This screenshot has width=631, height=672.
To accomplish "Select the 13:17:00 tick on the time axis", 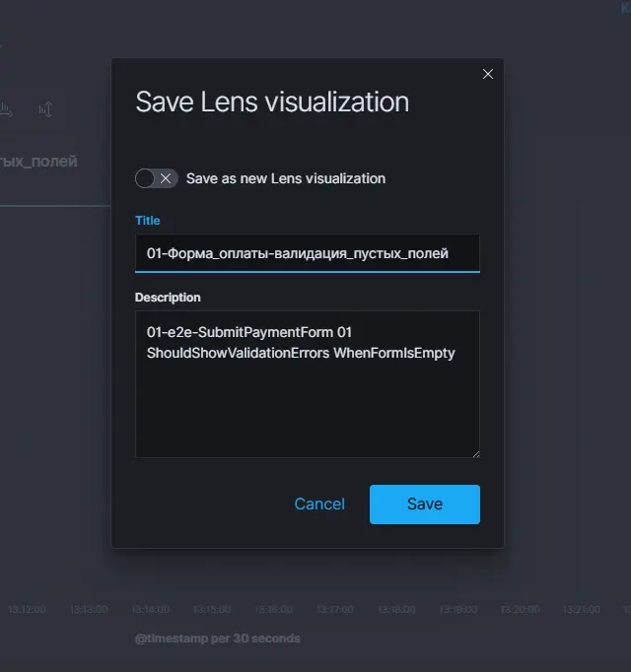I will click(x=334, y=610).
